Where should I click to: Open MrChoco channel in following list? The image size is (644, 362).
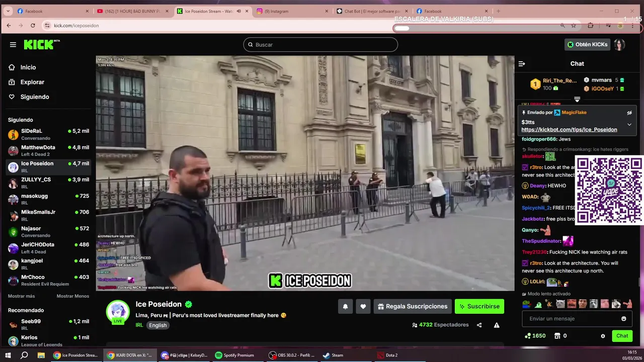click(48, 280)
